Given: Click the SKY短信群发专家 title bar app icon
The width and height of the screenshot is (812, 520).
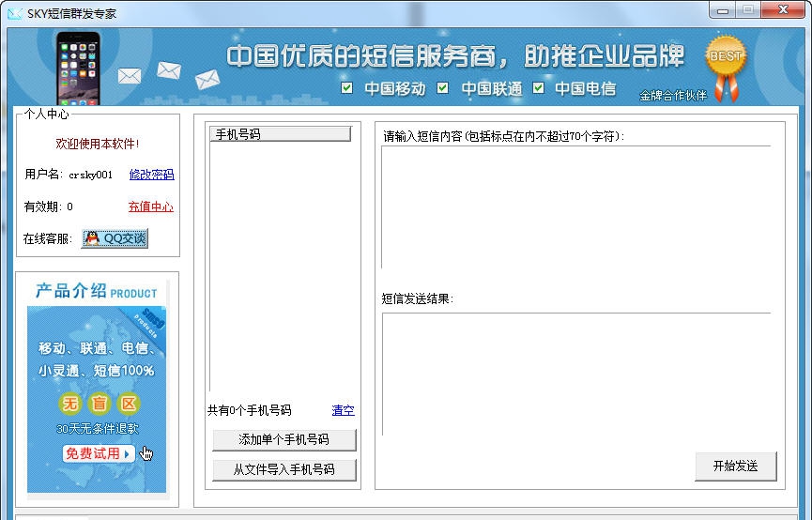Looking at the screenshot, I should pos(14,13).
